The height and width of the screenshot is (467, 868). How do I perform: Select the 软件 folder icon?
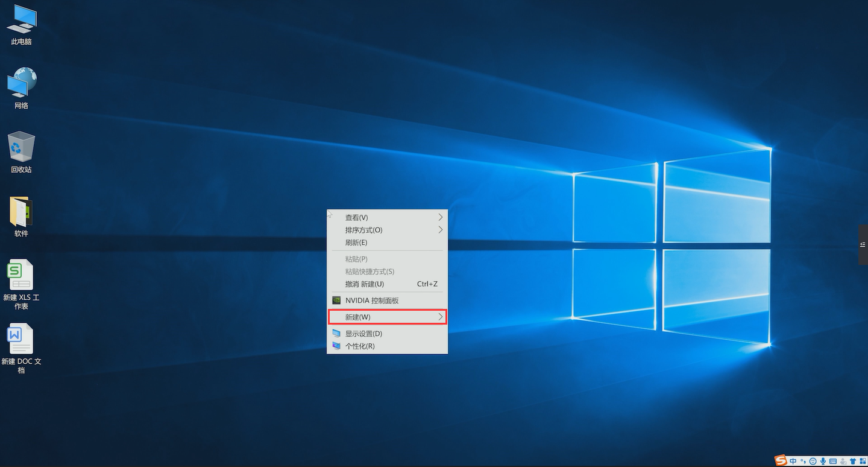pyautogui.click(x=21, y=217)
